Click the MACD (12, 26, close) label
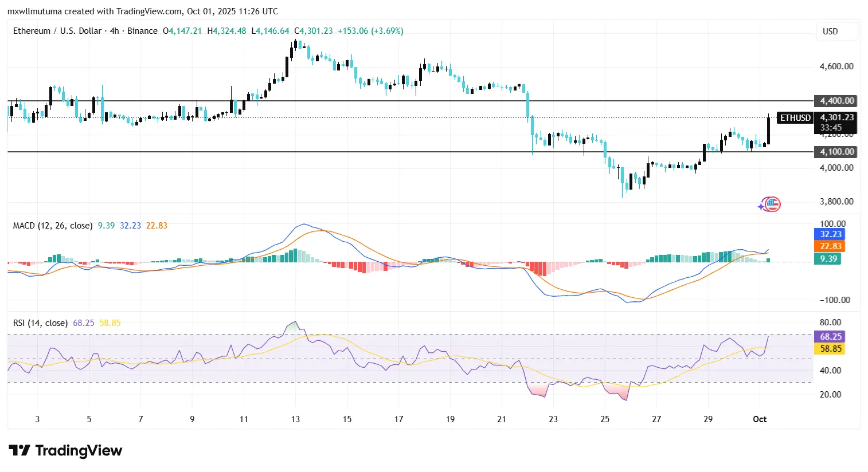 pos(52,226)
